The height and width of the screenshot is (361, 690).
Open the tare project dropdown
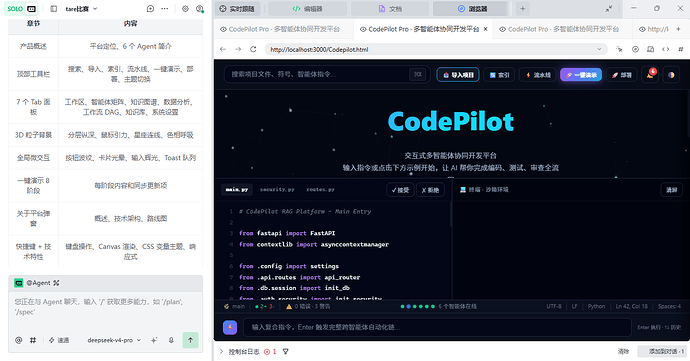tap(81, 9)
